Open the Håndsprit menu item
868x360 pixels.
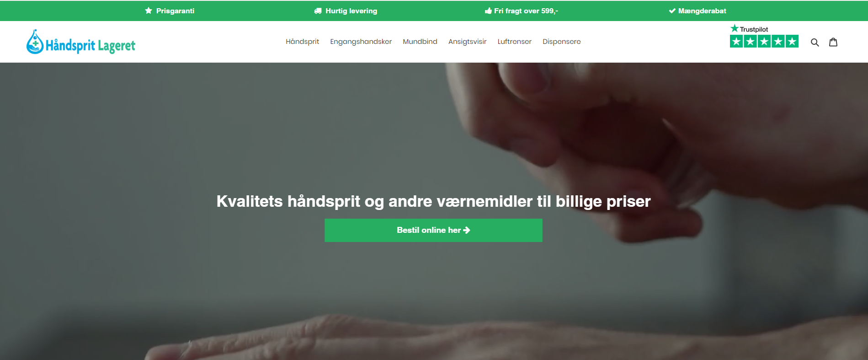(x=302, y=42)
